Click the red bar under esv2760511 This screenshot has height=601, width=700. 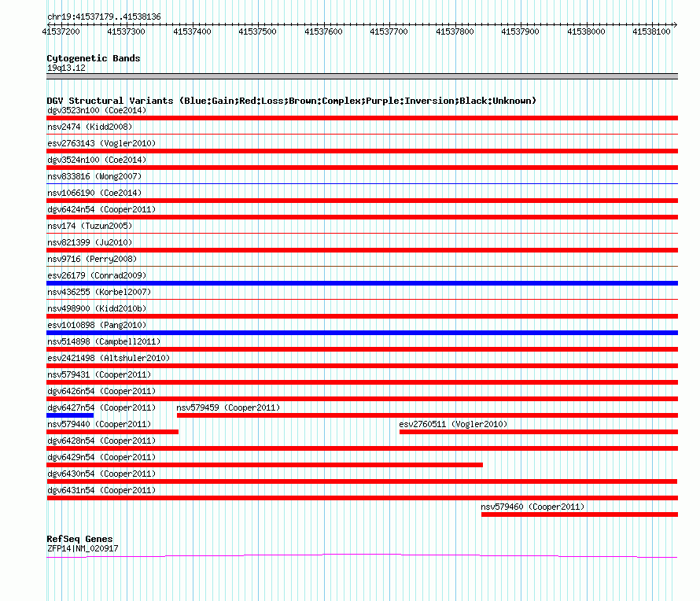539,432
